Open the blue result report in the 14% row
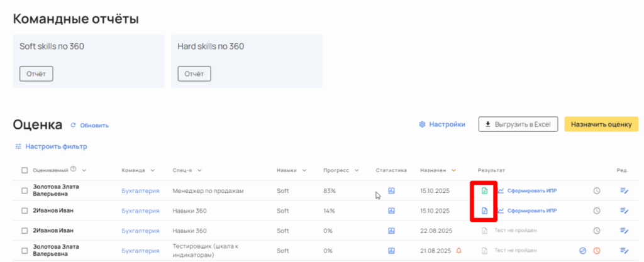644x262 pixels. pos(484,210)
